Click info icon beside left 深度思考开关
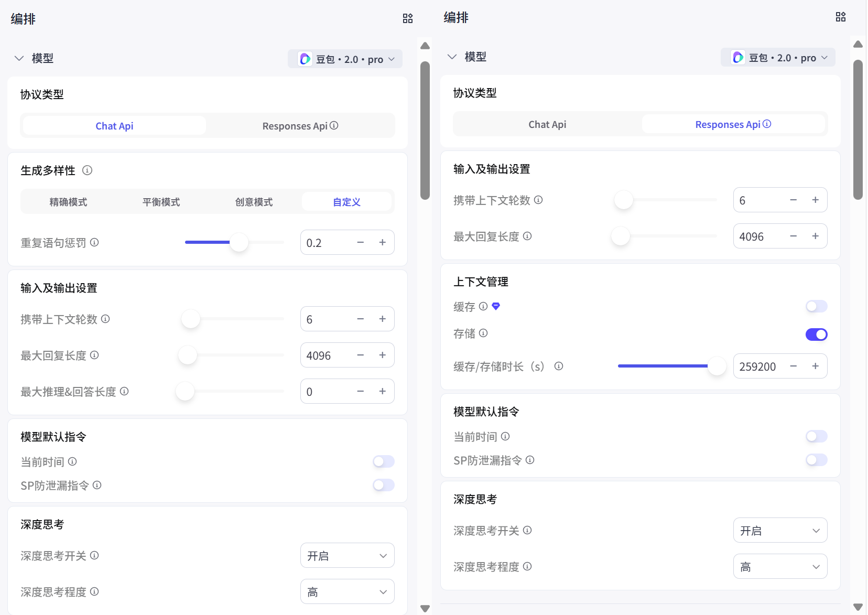Screen dimensions: 868x615 point(94,555)
